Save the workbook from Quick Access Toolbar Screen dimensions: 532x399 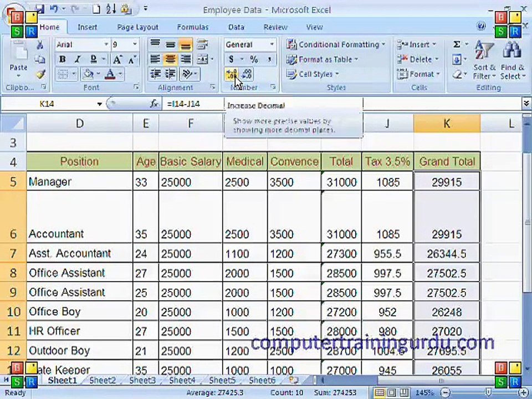pos(40,9)
